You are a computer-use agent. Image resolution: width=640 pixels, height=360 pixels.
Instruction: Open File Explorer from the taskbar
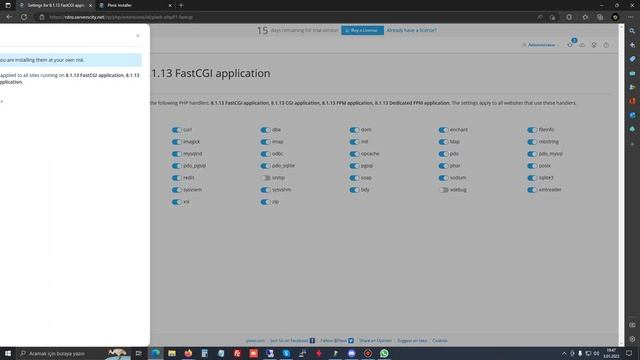172,353
